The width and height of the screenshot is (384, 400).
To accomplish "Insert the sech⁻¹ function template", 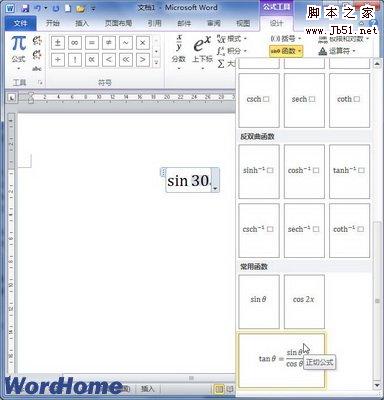I will pyautogui.click(x=304, y=230).
